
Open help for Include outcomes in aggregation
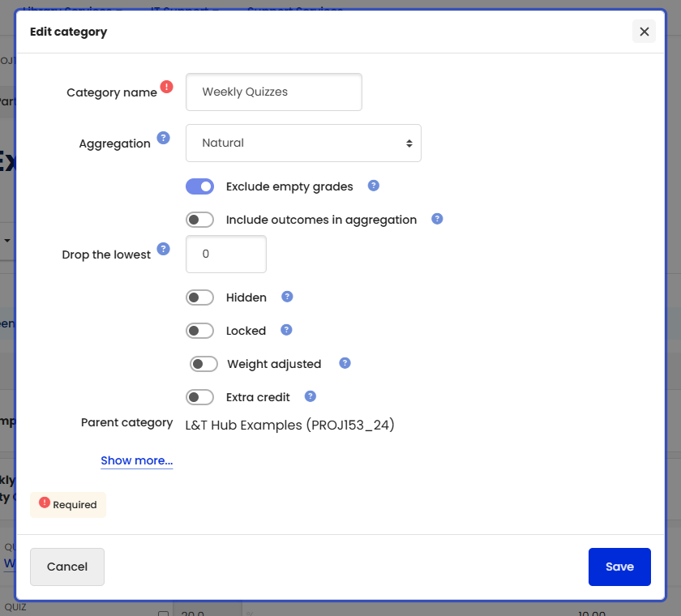(437, 219)
